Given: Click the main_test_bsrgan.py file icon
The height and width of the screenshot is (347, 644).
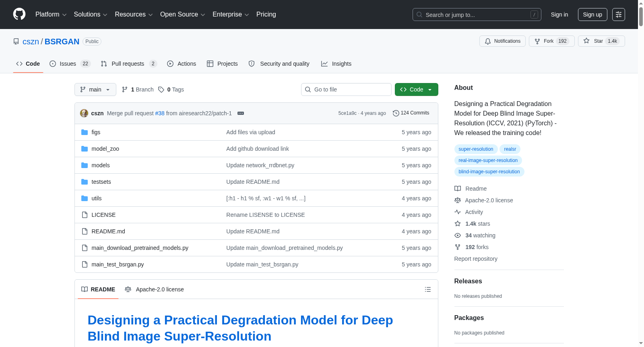Looking at the screenshot, I should click(85, 264).
